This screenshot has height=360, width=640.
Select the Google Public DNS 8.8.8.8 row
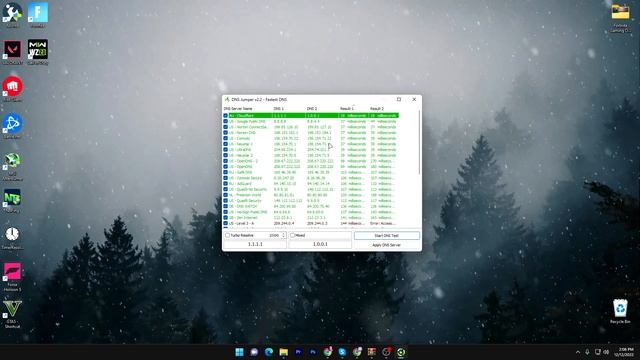(311, 121)
